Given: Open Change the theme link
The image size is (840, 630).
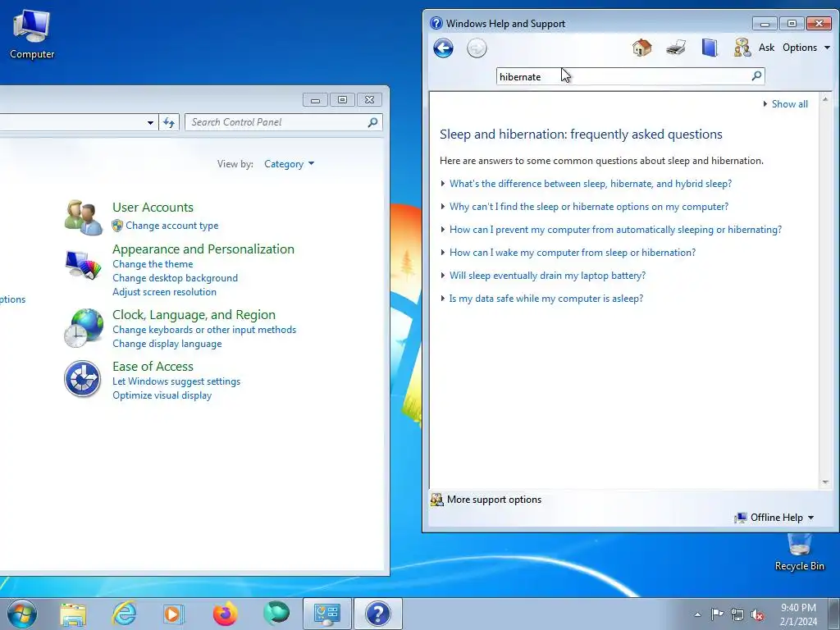Looking at the screenshot, I should pyautogui.click(x=153, y=264).
